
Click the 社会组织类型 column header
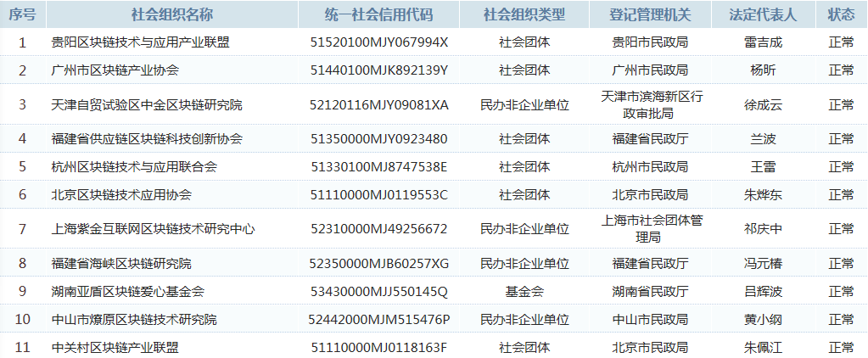point(524,15)
